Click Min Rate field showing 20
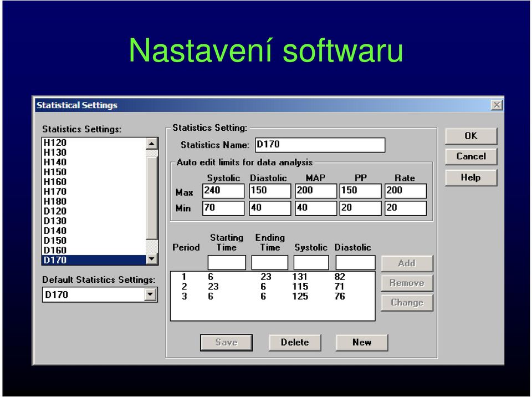Image resolution: width=532 pixels, height=397 pixels. 406,208
